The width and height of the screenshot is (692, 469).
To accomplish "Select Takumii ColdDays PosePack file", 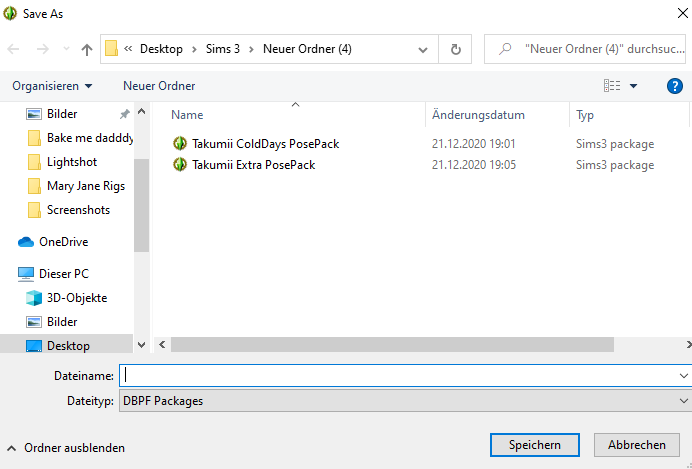I will coord(265,144).
